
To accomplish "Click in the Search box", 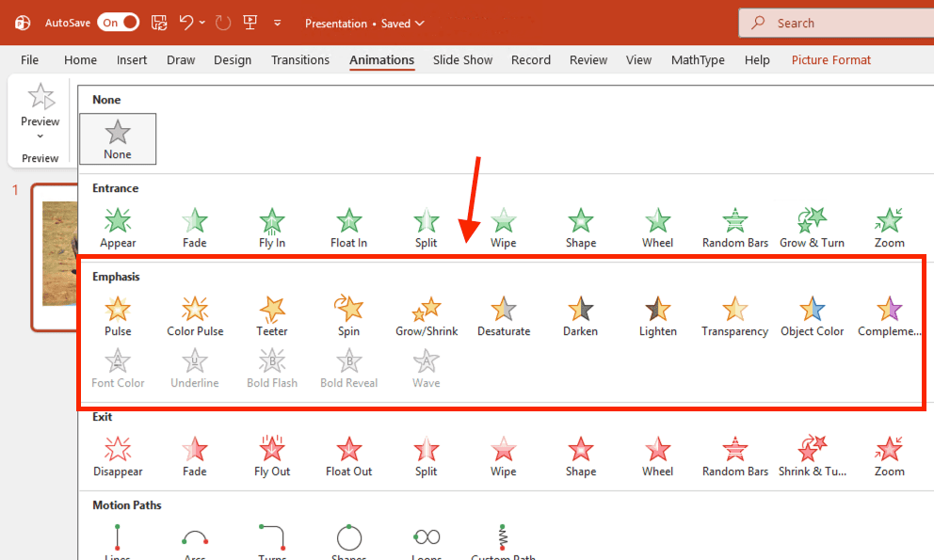I will pyautogui.click(x=838, y=23).
